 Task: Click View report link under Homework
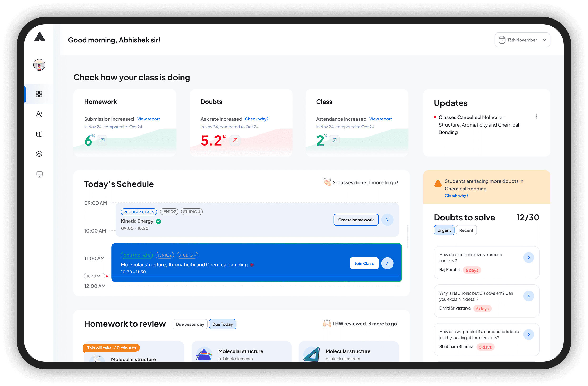pyautogui.click(x=148, y=119)
